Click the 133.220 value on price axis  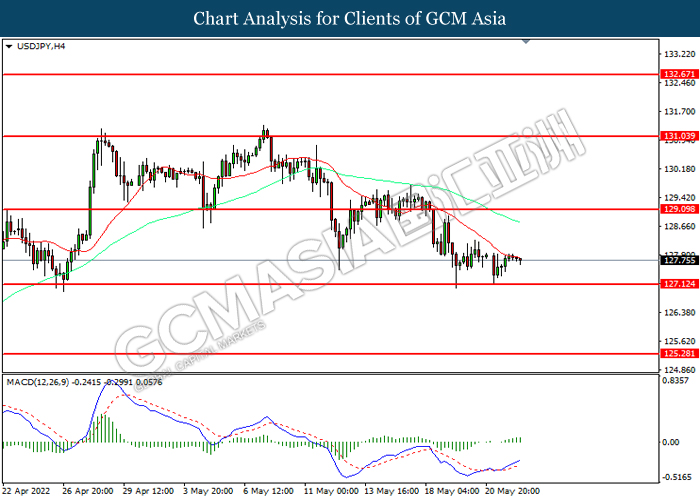point(679,54)
